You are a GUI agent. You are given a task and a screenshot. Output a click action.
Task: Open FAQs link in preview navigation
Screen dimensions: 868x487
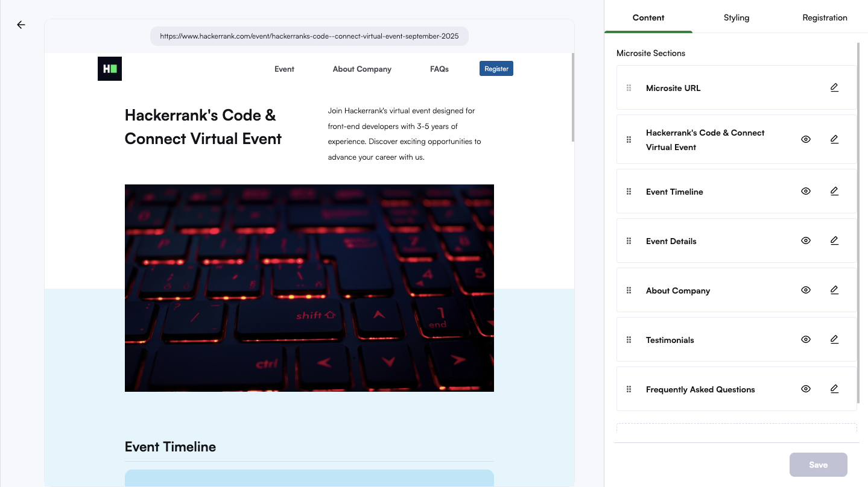[x=439, y=69]
